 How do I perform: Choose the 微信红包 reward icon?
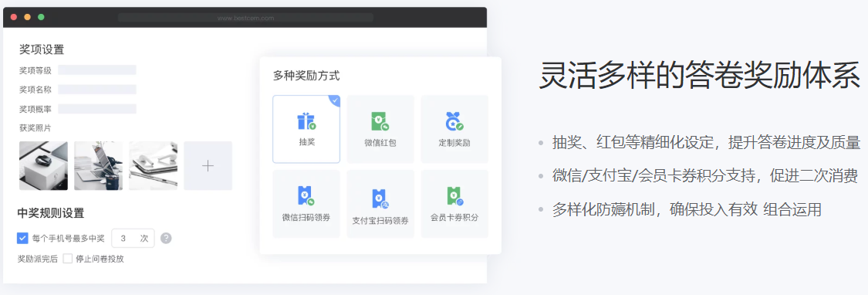pos(380,121)
